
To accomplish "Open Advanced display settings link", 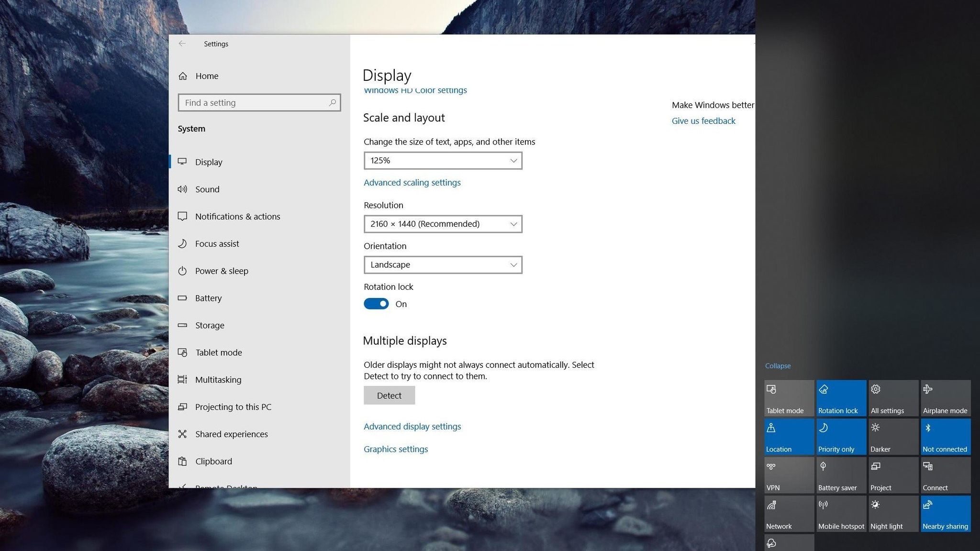I will (412, 427).
